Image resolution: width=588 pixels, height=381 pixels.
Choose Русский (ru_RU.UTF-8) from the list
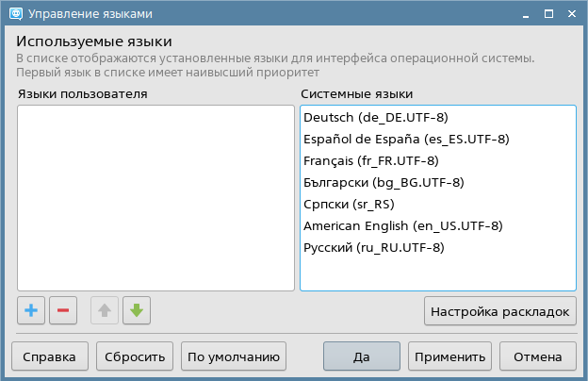(x=373, y=248)
